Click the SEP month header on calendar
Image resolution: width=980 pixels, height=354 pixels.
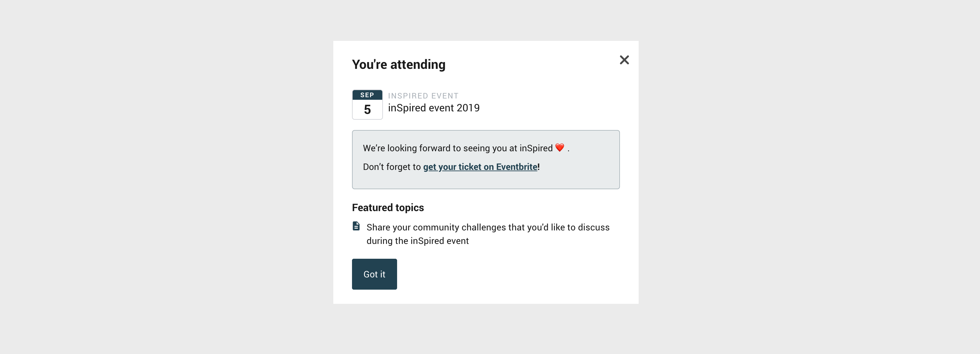[367, 95]
